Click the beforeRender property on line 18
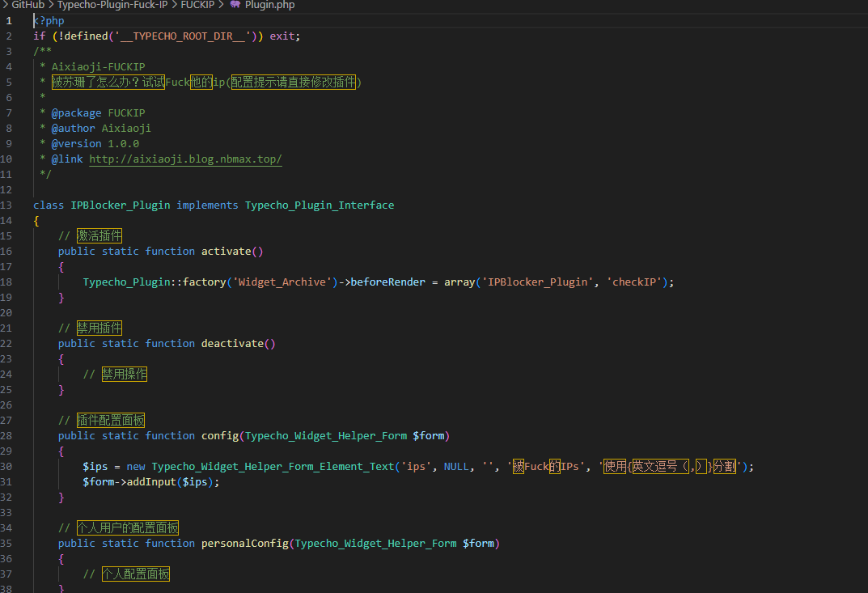This screenshot has height=593, width=868. point(387,282)
